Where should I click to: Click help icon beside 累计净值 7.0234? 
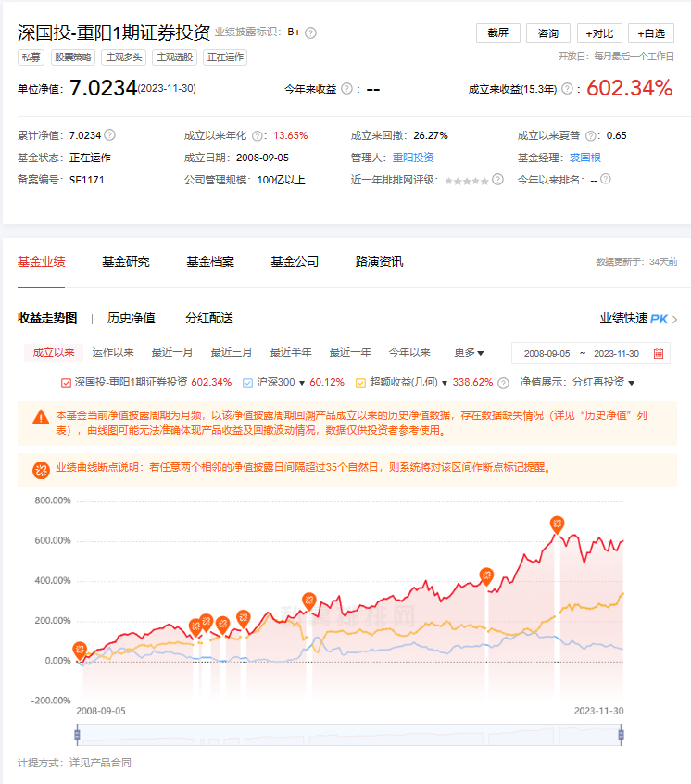[x=109, y=135]
